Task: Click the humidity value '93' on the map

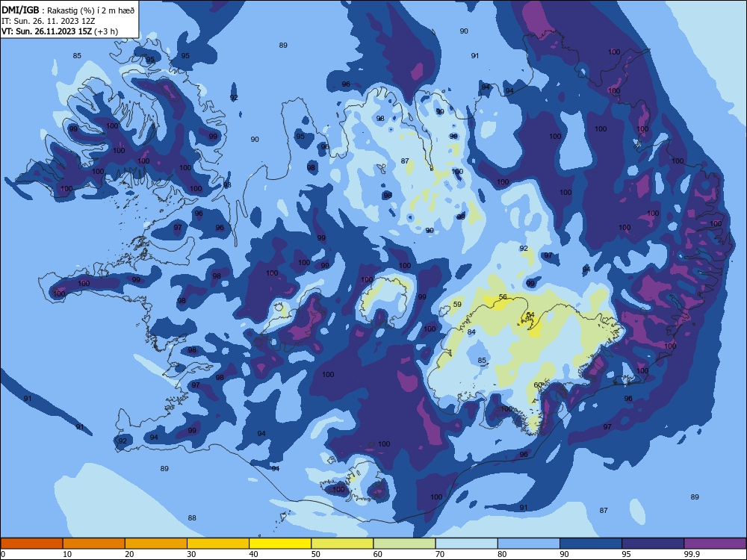Action: tap(227, 184)
